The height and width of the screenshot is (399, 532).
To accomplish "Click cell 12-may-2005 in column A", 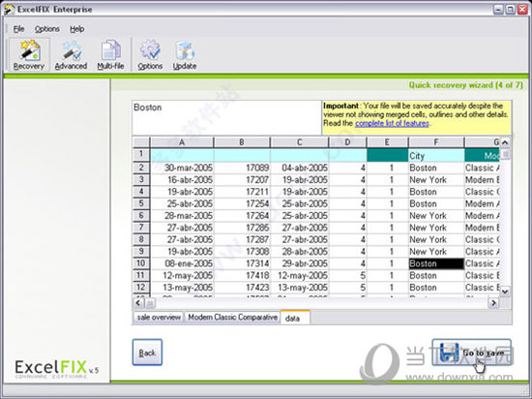I will (182, 275).
